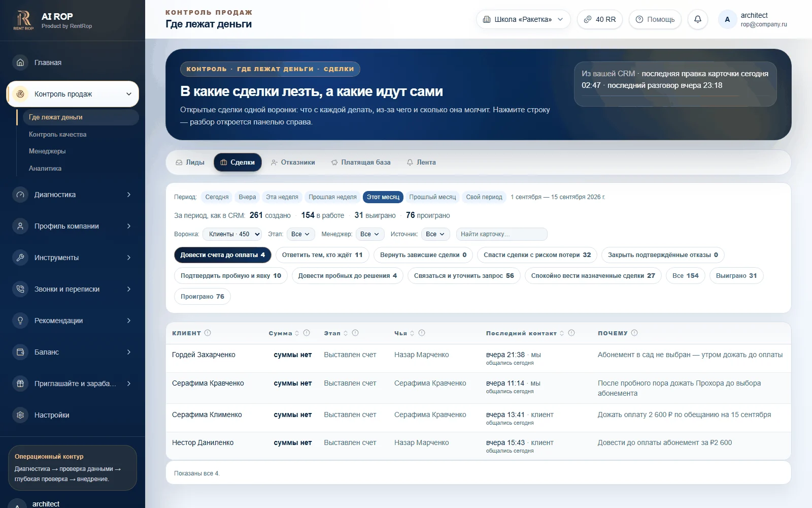Filter by Проиграно 76
This screenshot has width=812, height=508.
(202, 297)
